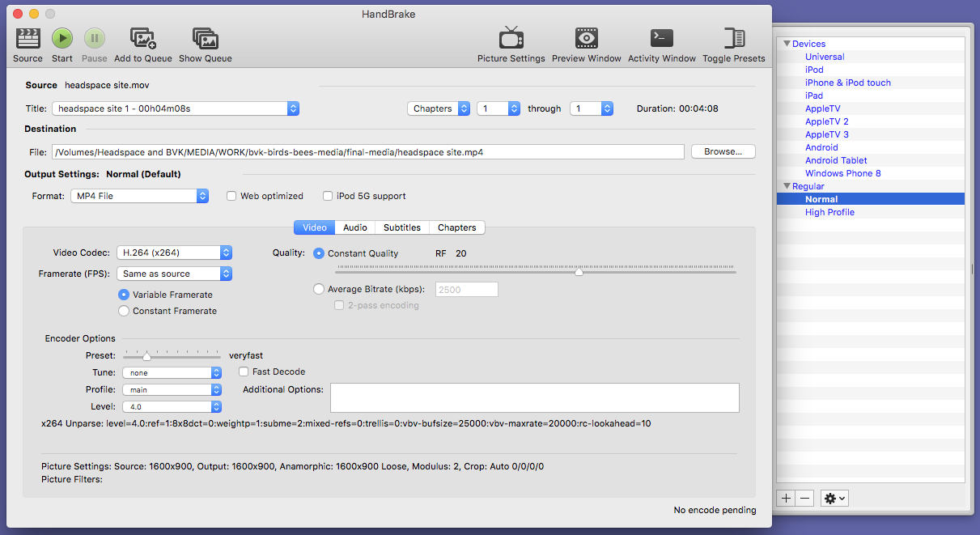The height and width of the screenshot is (535, 980).
Task: Select the AppleTV preset
Action: 823,108
